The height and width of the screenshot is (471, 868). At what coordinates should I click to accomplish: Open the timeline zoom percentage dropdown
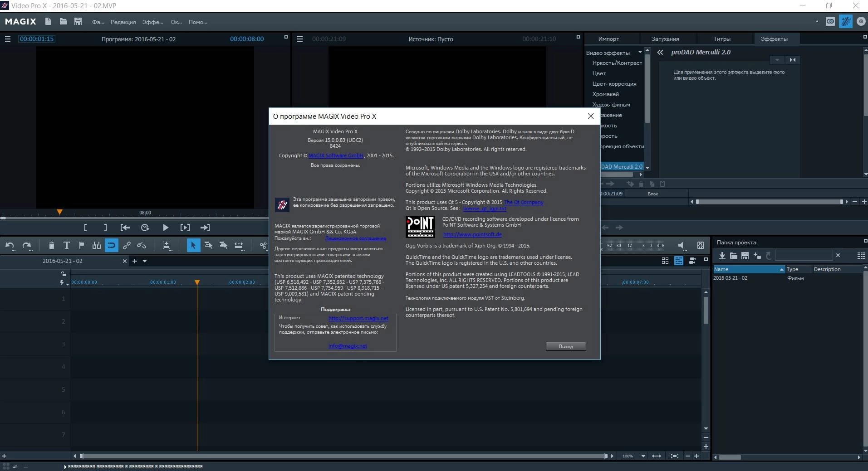(643, 456)
